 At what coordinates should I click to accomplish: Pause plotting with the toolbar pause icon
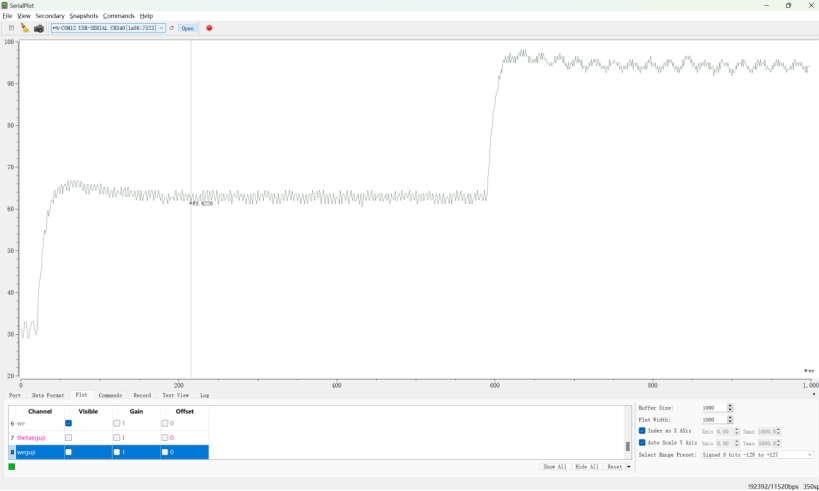11,28
